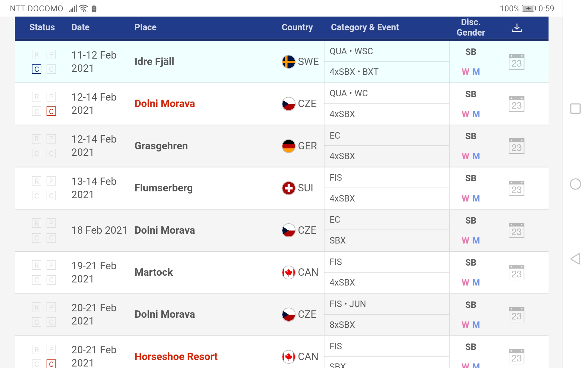The height and width of the screenshot is (368, 588).
Task: Open the Horseshoe Resort event link
Action: [x=176, y=357]
